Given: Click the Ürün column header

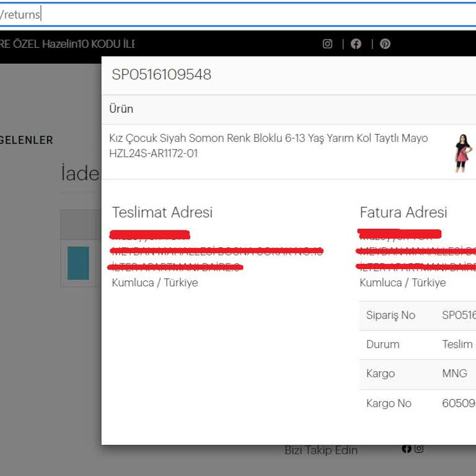Looking at the screenshot, I should (121, 109).
